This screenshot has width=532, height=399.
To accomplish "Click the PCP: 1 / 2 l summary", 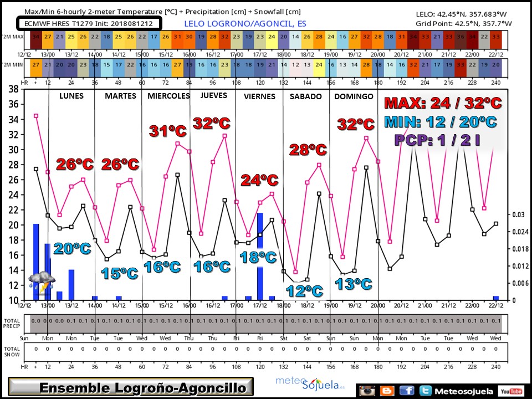I will tap(437, 140).
